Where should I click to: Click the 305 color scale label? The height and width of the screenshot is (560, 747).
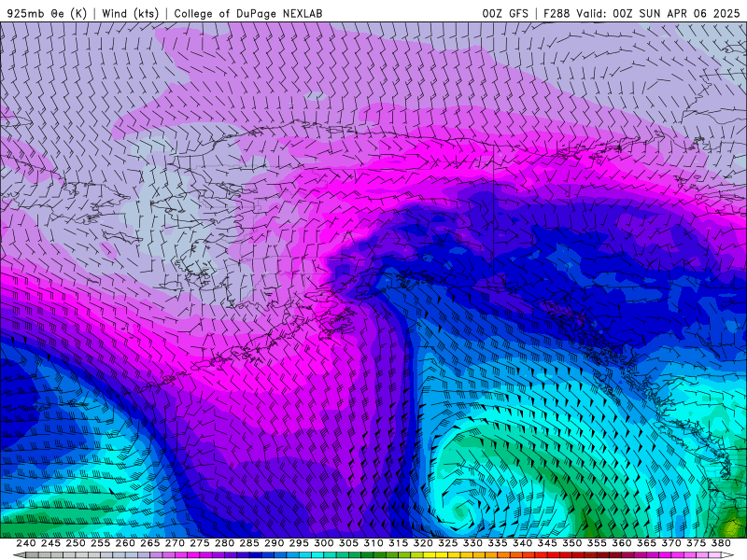click(348, 543)
